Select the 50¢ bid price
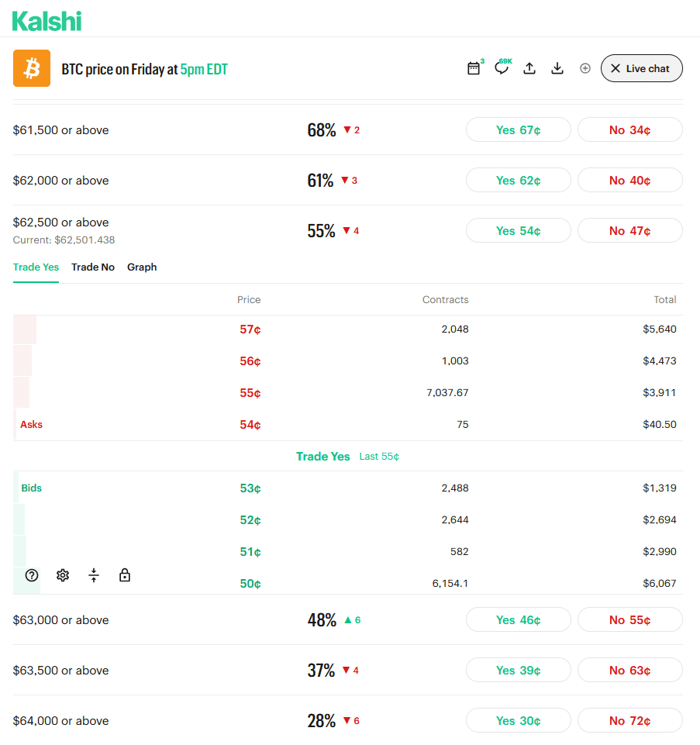Viewport: 700px width, 745px height. coord(250,584)
